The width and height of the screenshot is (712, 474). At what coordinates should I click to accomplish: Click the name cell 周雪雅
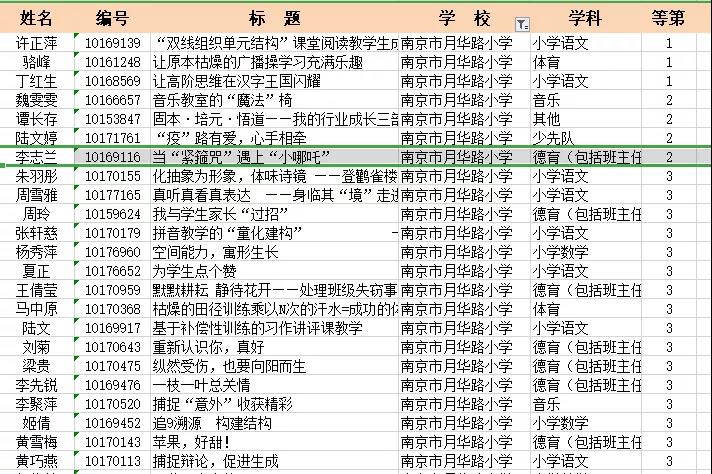pyautogui.click(x=36, y=195)
